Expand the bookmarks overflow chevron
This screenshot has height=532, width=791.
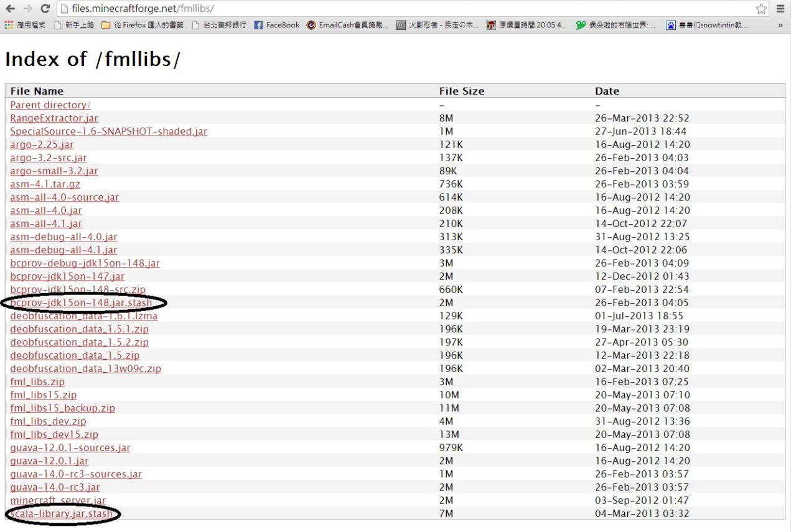coord(780,26)
